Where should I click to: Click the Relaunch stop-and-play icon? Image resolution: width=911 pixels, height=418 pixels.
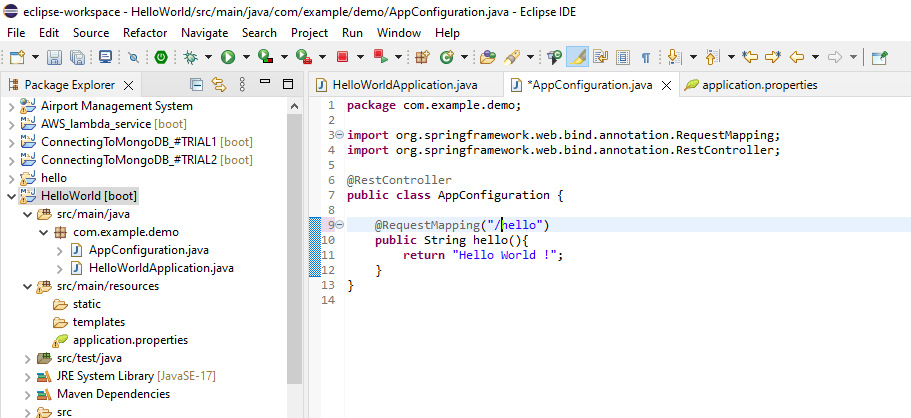click(381, 56)
